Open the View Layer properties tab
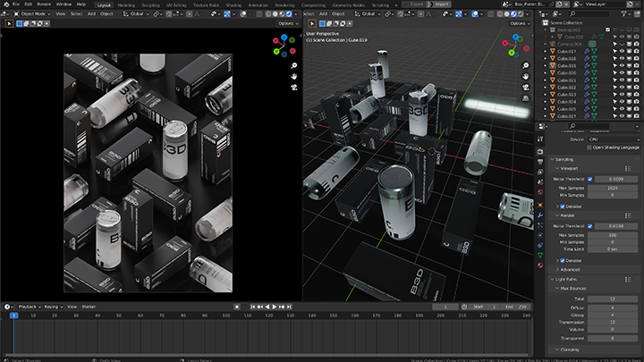The height and width of the screenshot is (362, 644). click(540, 172)
